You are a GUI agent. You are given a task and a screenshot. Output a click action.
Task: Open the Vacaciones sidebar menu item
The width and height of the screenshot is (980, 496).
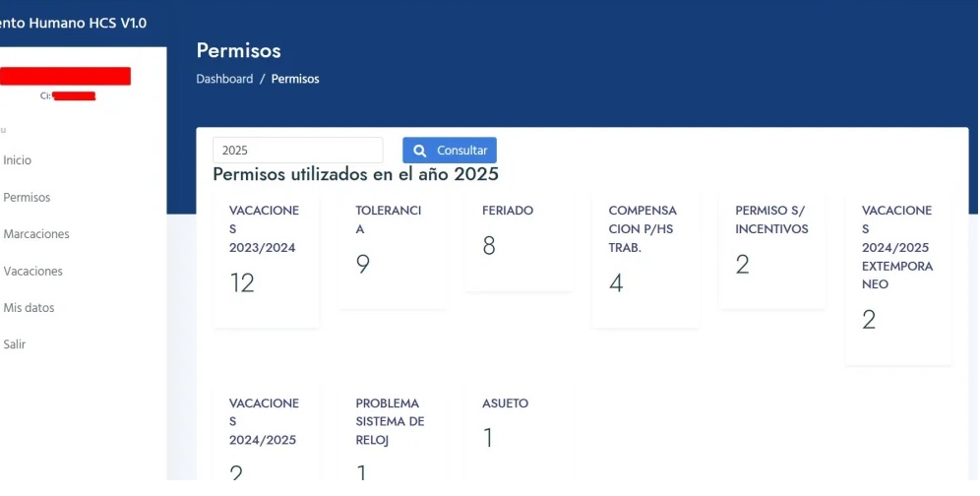pos(32,272)
